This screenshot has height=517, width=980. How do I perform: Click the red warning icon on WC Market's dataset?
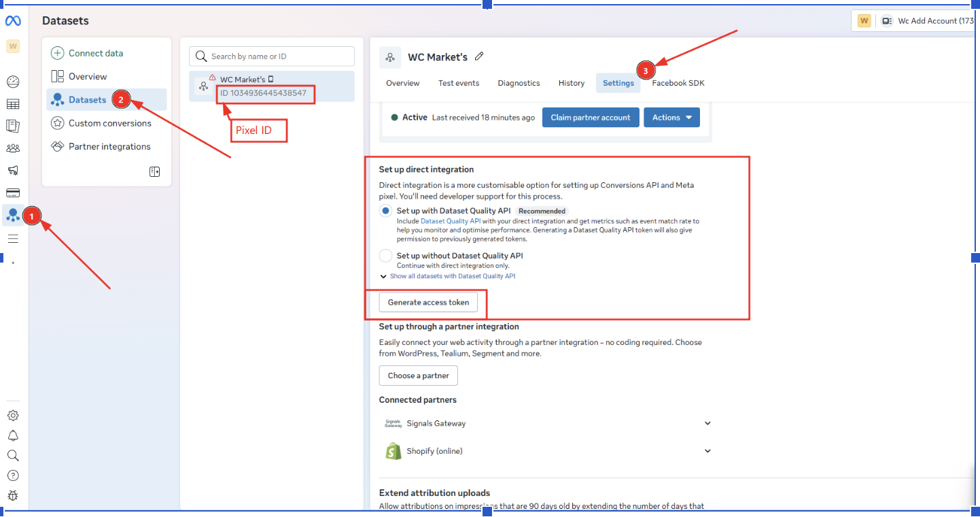pos(213,78)
